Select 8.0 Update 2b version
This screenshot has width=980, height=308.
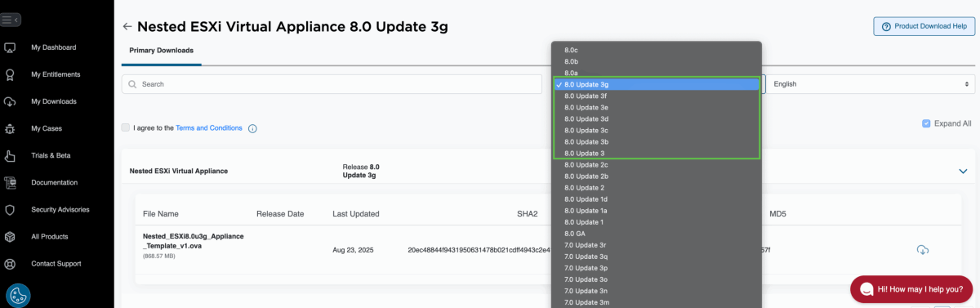[x=657, y=176]
